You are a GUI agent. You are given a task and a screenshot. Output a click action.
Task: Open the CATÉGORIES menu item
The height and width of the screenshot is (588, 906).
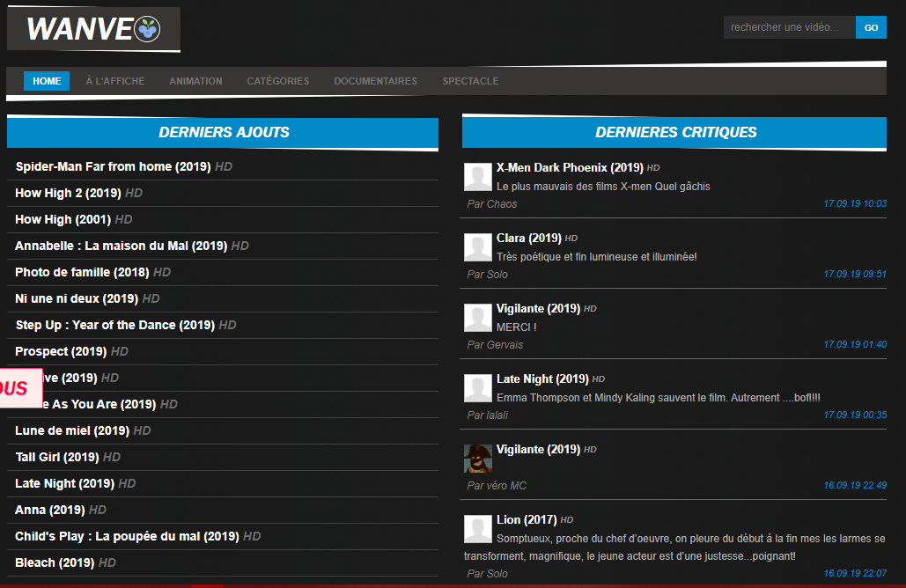click(x=278, y=81)
